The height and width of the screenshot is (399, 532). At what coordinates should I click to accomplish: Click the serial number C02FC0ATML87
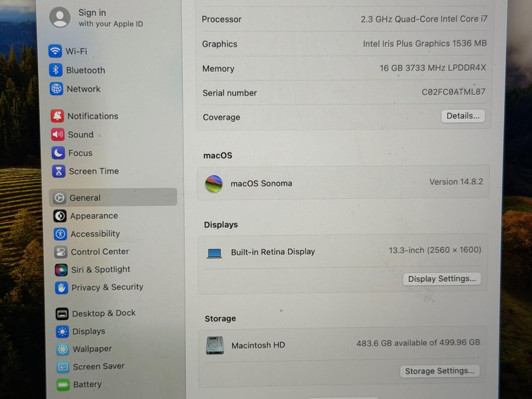(x=453, y=92)
